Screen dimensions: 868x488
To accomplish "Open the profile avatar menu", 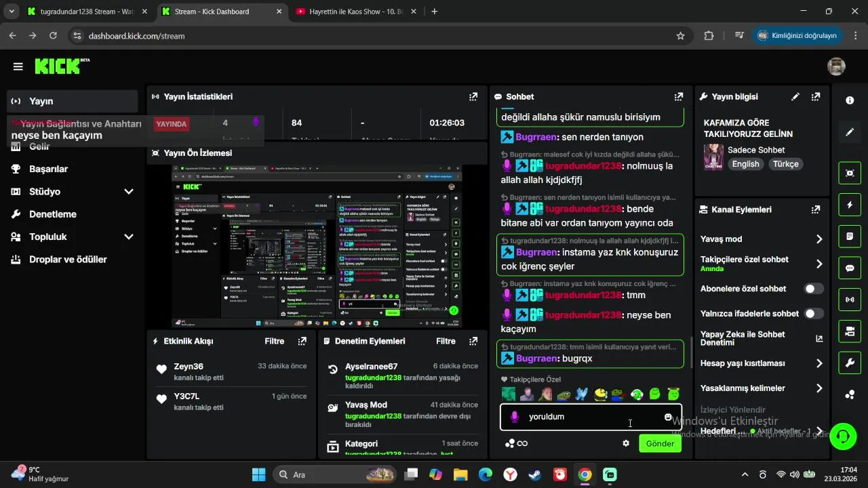I will [836, 66].
